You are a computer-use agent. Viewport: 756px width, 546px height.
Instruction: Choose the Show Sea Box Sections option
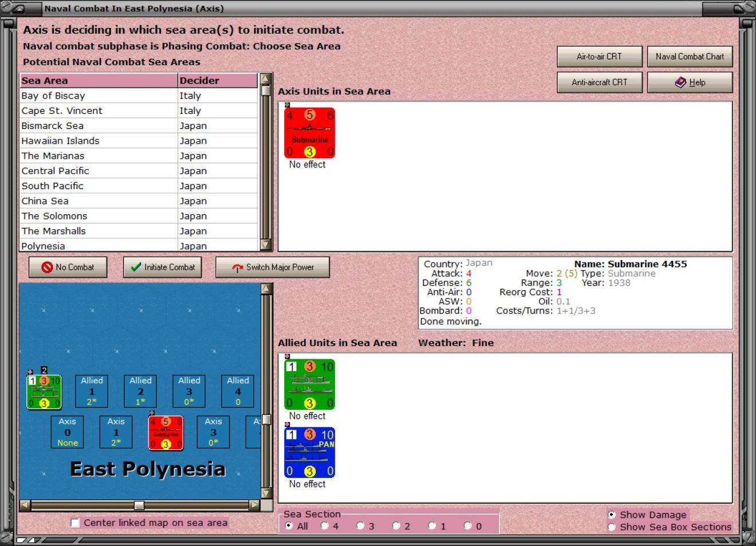point(612,527)
